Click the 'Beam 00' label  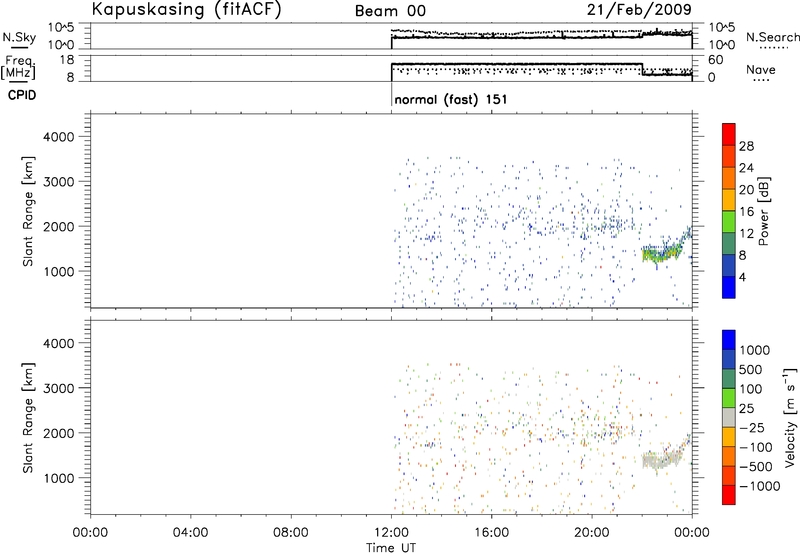pyautogui.click(x=391, y=11)
